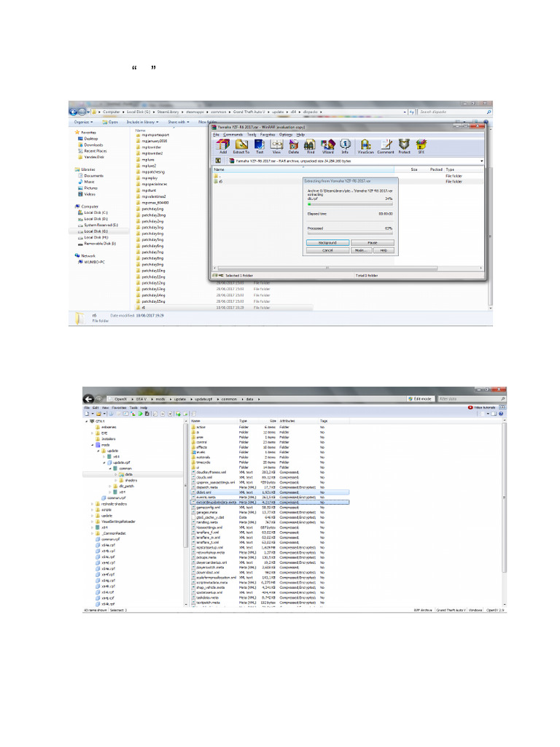Select Removable Disk (I:) in Explorer sidebar
The image size is (560, 747).
pos(97,244)
